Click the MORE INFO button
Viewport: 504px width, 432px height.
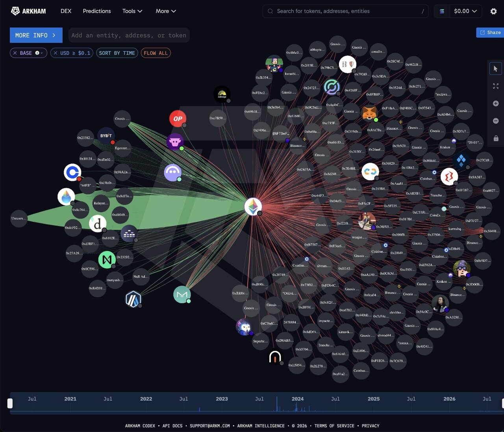click(x=36, y=35)
